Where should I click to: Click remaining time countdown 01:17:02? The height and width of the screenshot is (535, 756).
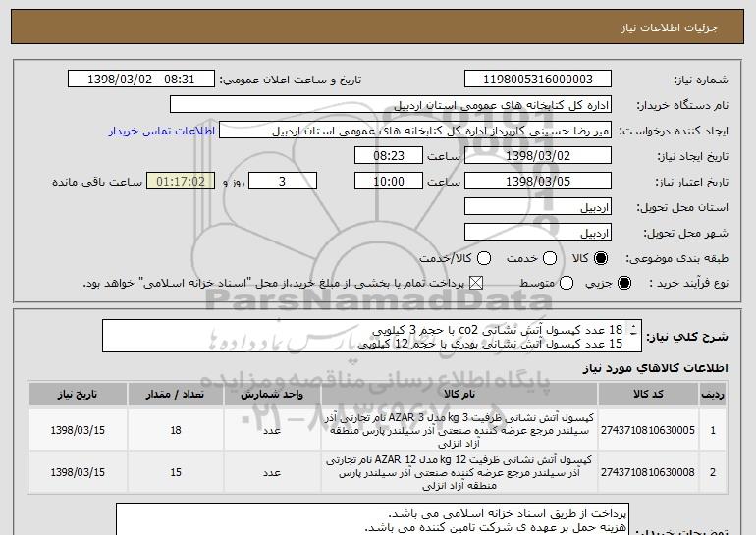[x=181, y=182]
